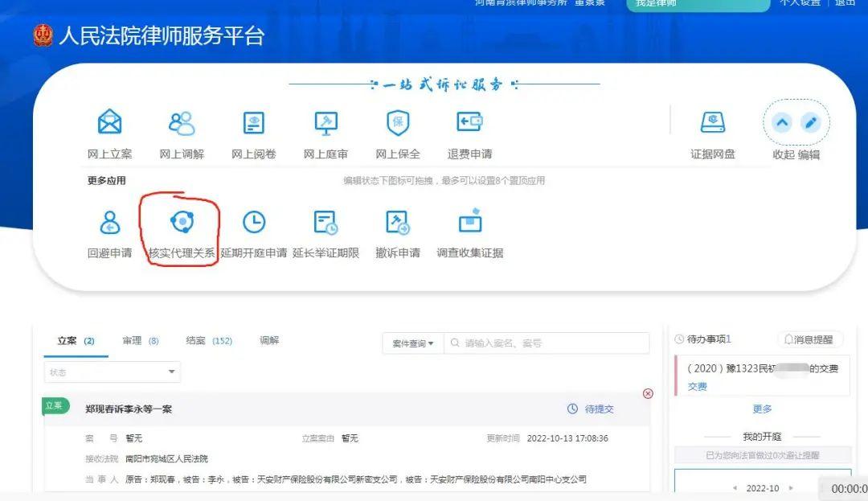The image size is (868, 501).
Task: Click the 编辑 pencil edit icon
Action: tap(810, 122)
